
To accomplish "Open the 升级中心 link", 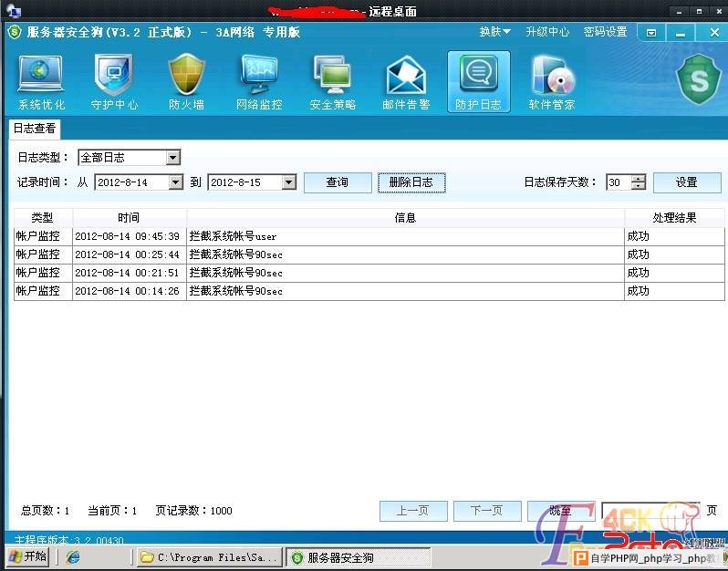I will 547,32.
